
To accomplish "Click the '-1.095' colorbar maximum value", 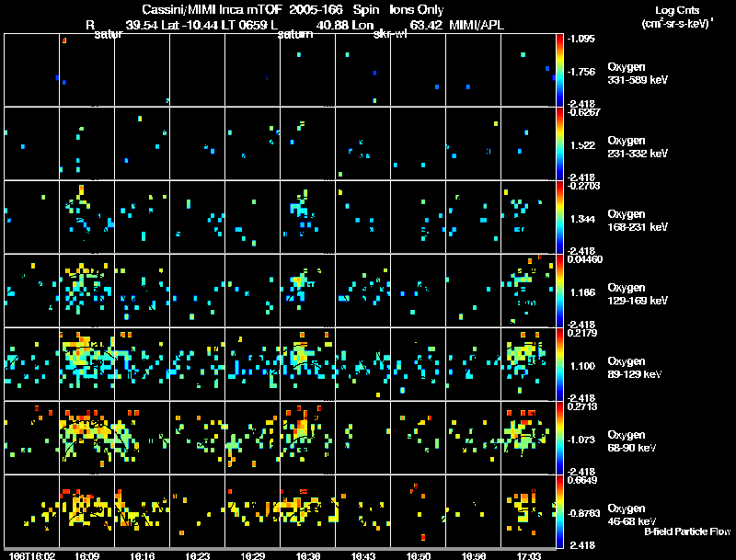I will [x=581, y=39].
